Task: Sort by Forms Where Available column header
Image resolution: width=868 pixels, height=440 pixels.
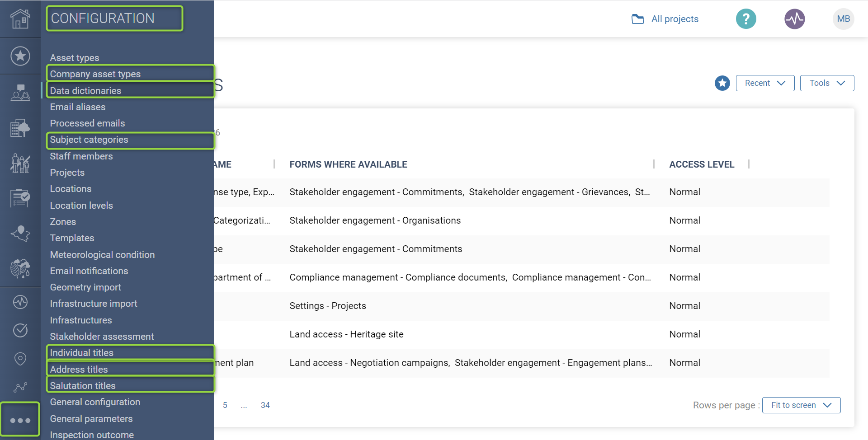Action: pos(348,164)
